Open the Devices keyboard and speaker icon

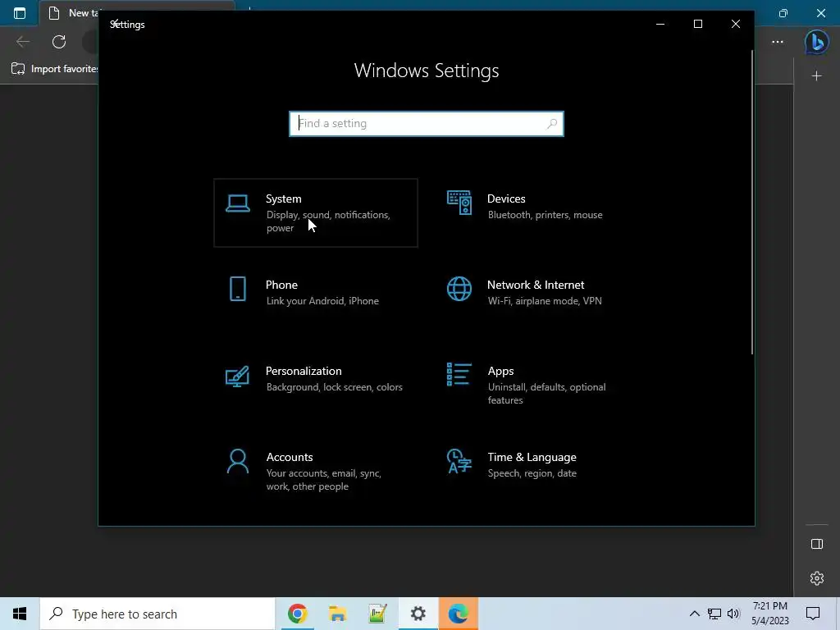click(459, 203)
